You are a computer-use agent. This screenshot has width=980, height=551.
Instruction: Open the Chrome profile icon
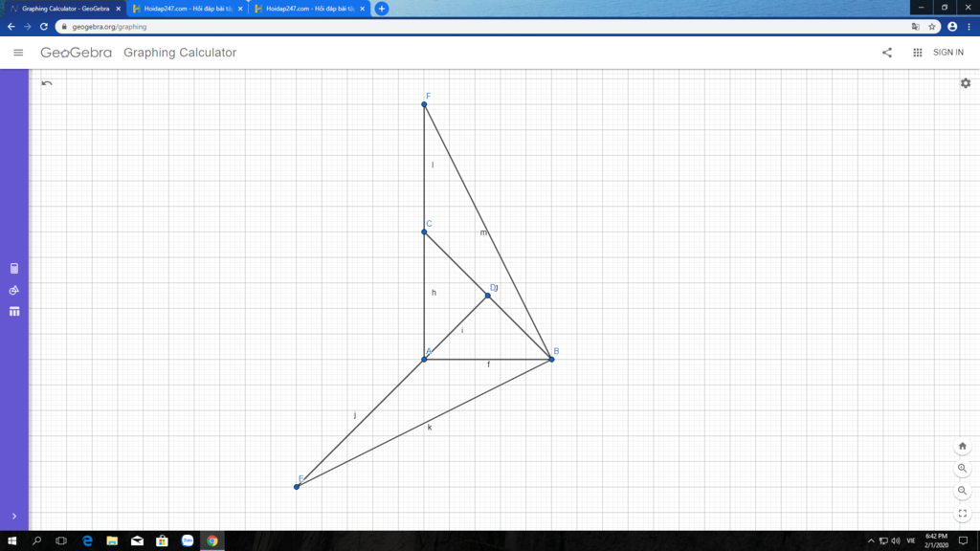(952, 26)
